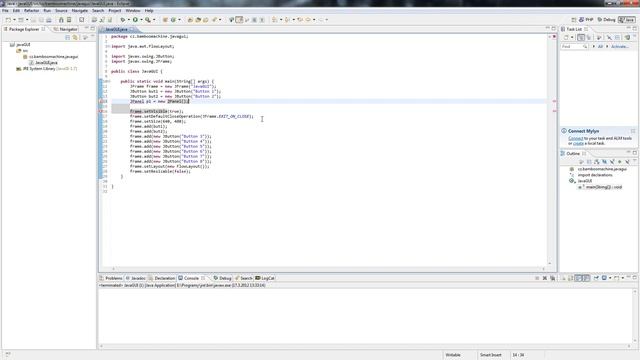640x360 pixels.
Task: Click Remove All Terminated Launches in Console
Action: pos(552,278)
